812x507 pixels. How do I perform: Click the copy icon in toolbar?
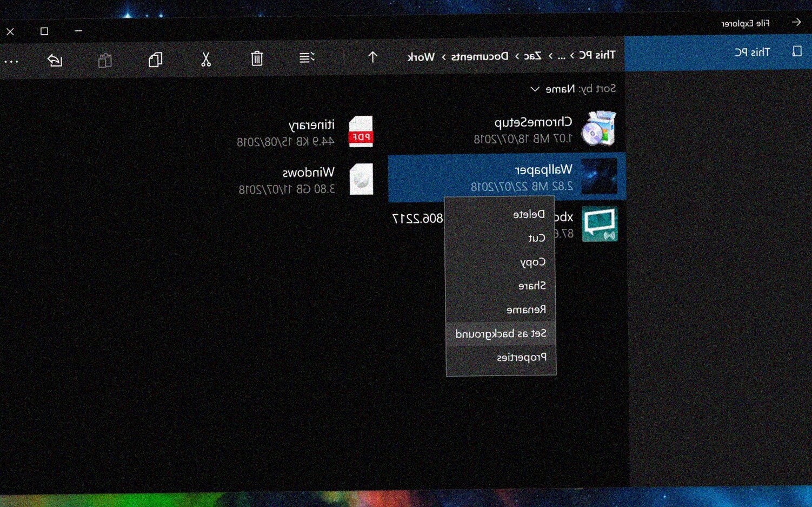(x=155, y=60)
